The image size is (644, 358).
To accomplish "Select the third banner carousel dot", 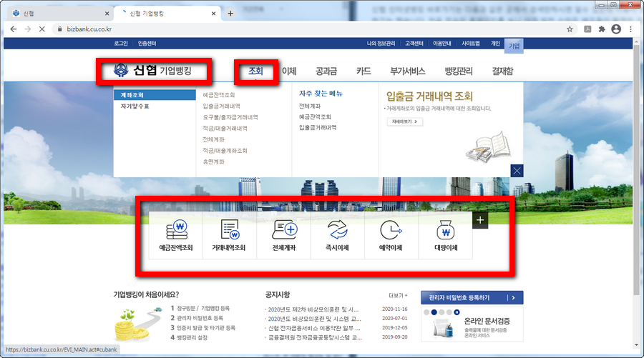I will pos(441,312).
